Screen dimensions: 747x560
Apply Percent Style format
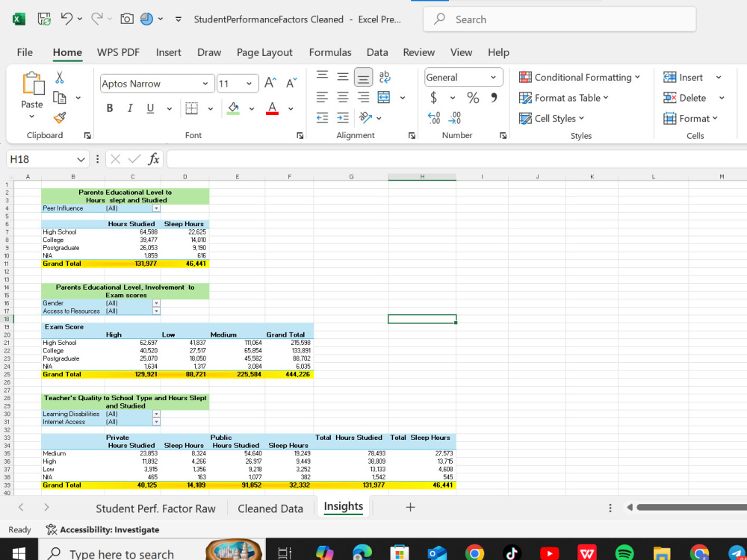(473, 98)
